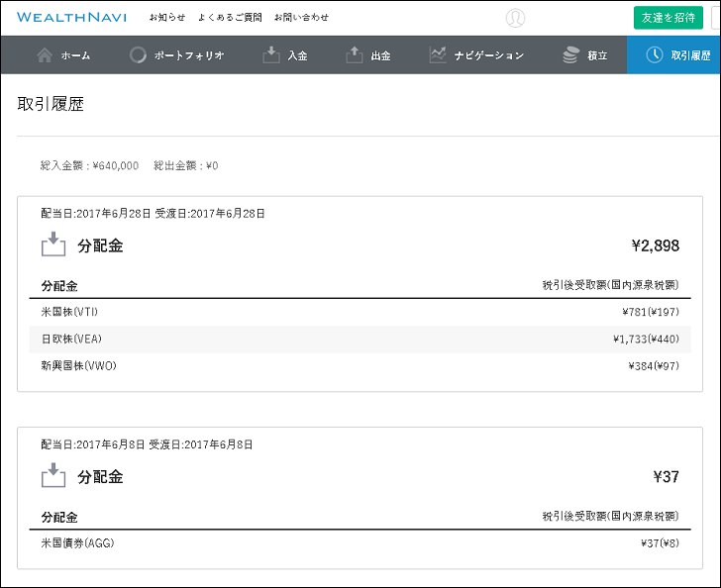Click the 取引履歴 page heading
721x588 pixels.
pyautogui.click(x=51, y=104)
